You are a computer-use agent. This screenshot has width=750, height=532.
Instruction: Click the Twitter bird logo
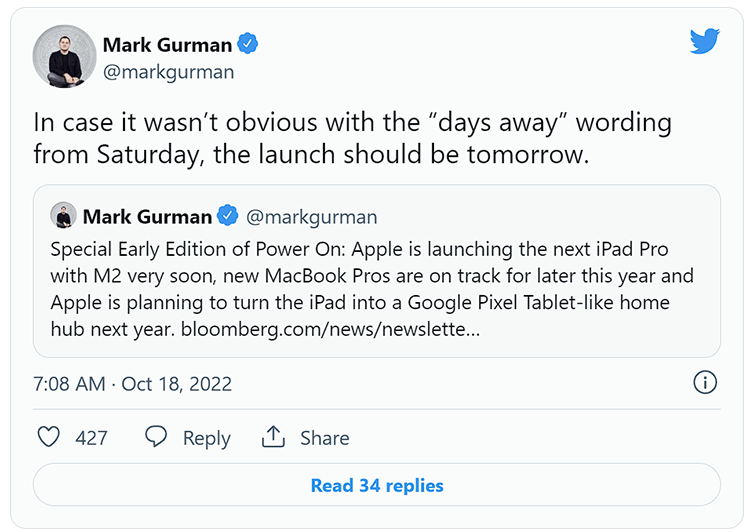pos(705,41)
